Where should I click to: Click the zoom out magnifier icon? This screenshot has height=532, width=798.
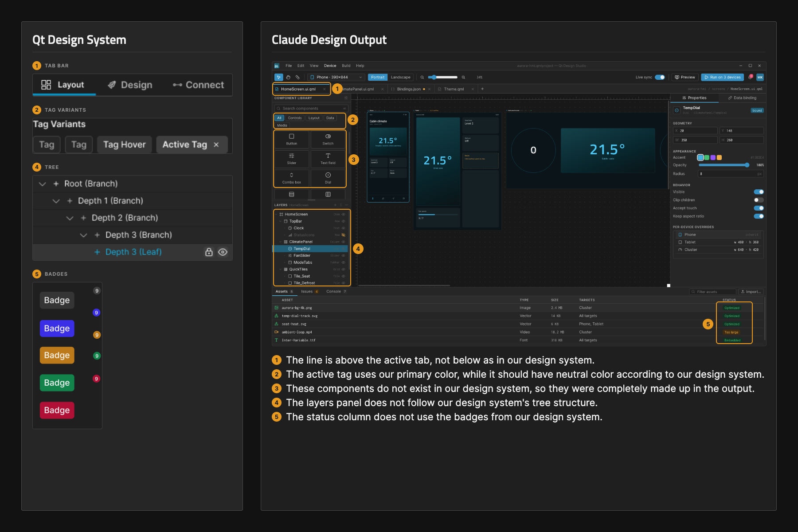pyautogui.click(x=422, y=77)
